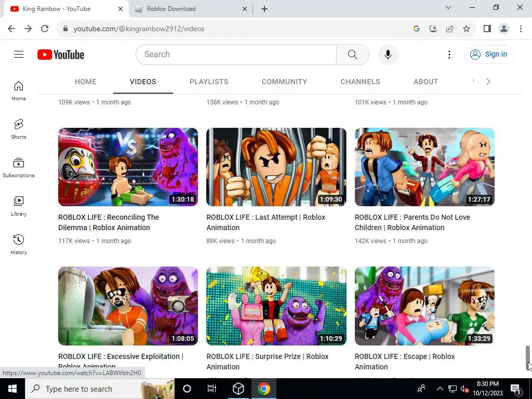Open the muted volume tray icon
This screenshot has height=399, width=532.
464,389
